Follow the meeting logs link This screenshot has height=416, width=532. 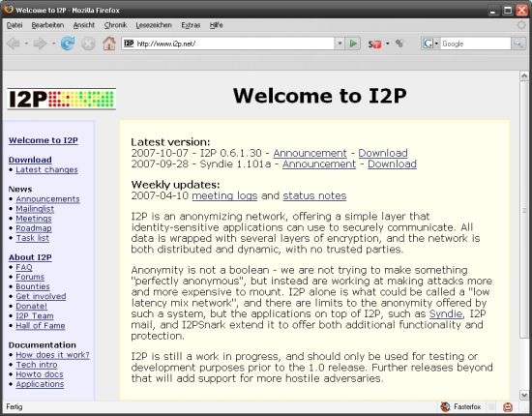pyautogui.click(x=224, y=195)
